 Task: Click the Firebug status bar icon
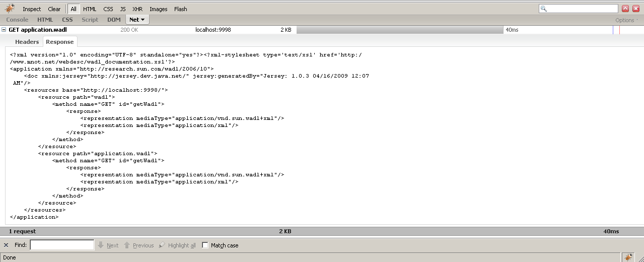[x=628, y=257]
